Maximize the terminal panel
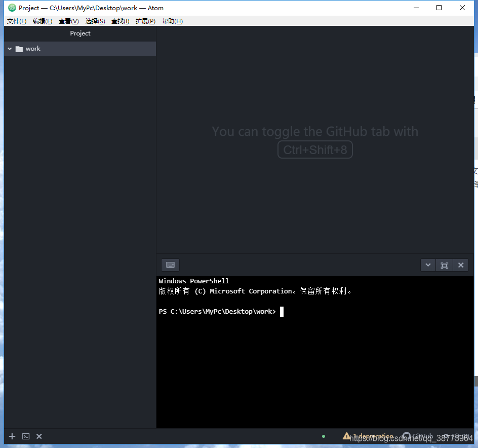The width and height of the screenshot is (478, 448). 444,265
